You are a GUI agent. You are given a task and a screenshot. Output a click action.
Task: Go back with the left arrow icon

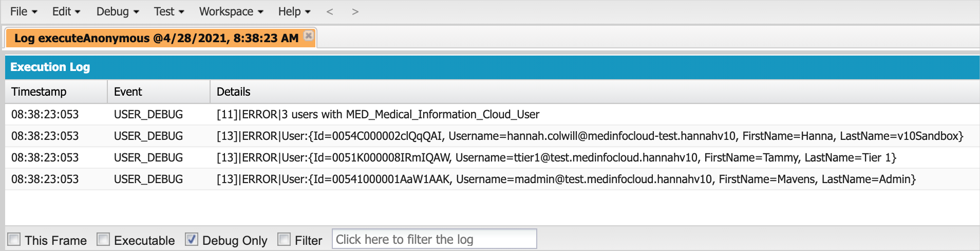coord(330,12)
